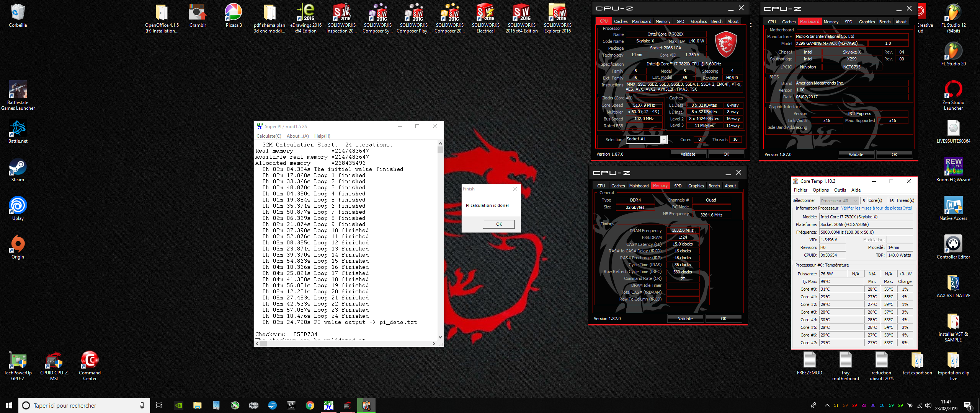This screenshot has height=413, width=980.
Task: Open Options menu in Core Temp
Action: (x=821, y=190)
